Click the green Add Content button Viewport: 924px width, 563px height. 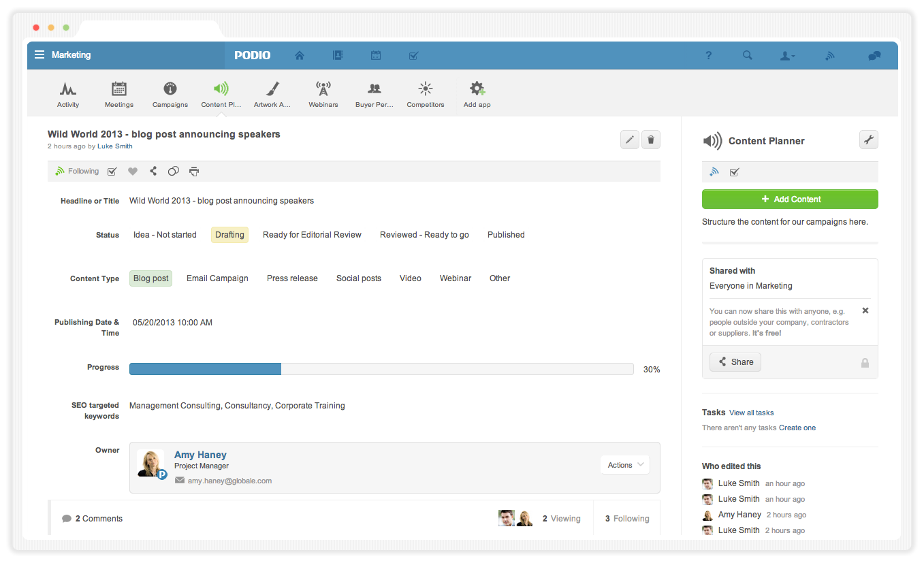[x=790, y=199]
